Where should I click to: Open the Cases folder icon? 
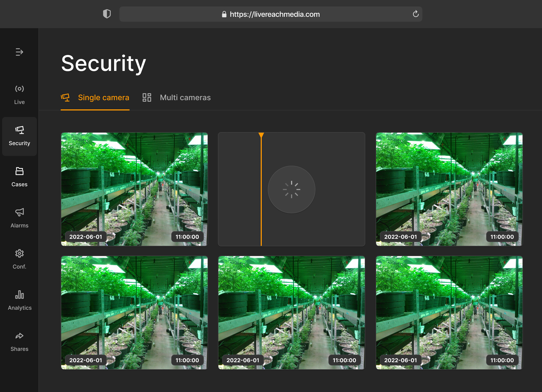pyautogui.click(x=19, y=171)
